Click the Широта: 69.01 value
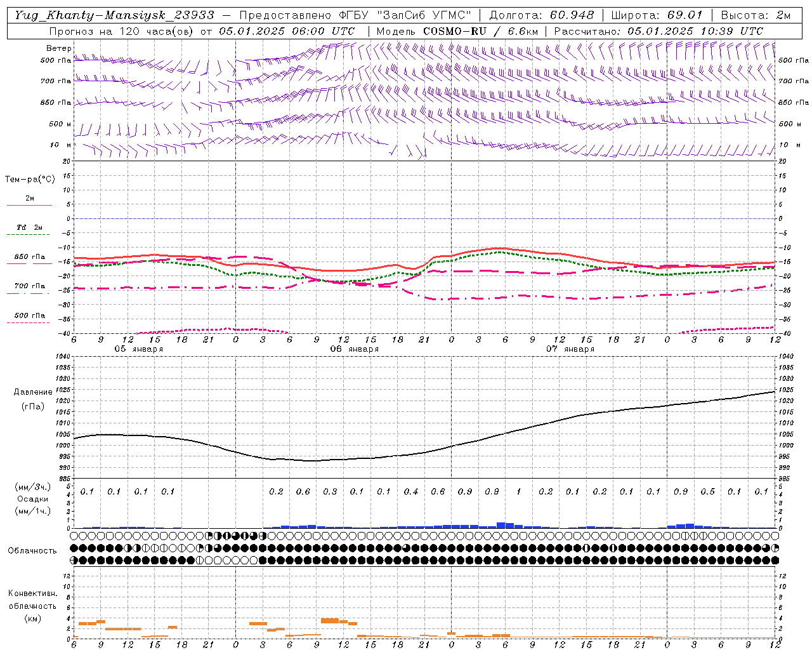This screenshot has width=812, height=650. click(x=657, y=15)
